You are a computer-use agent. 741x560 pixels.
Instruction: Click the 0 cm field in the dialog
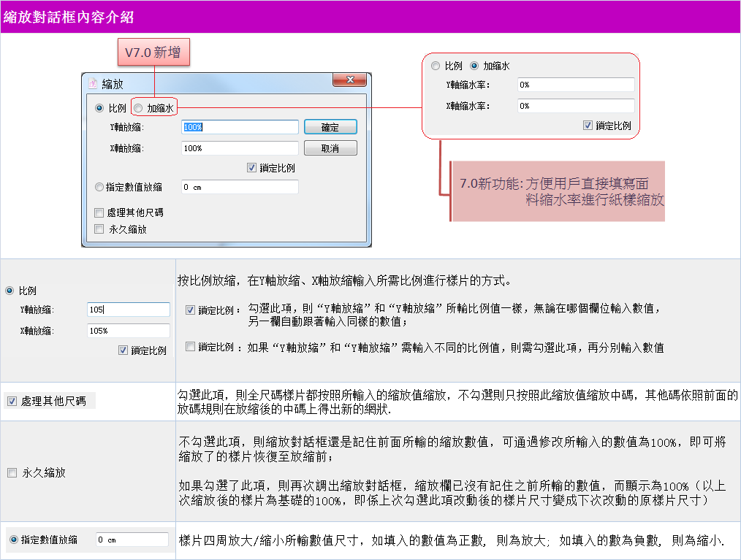tap(240, 187)
